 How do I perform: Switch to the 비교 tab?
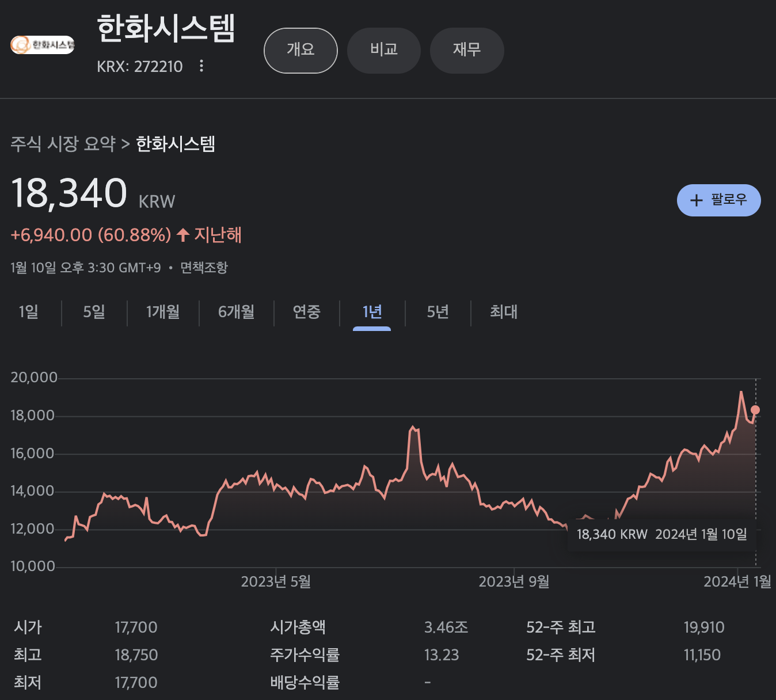pyautogui.click(x=384, y=50)
